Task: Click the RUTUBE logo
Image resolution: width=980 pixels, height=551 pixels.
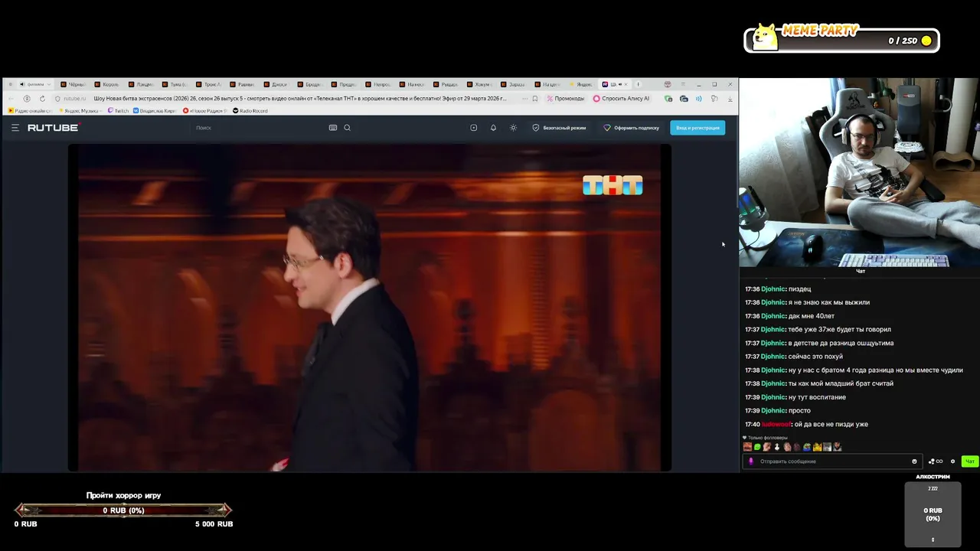Action: pos(53,128)
